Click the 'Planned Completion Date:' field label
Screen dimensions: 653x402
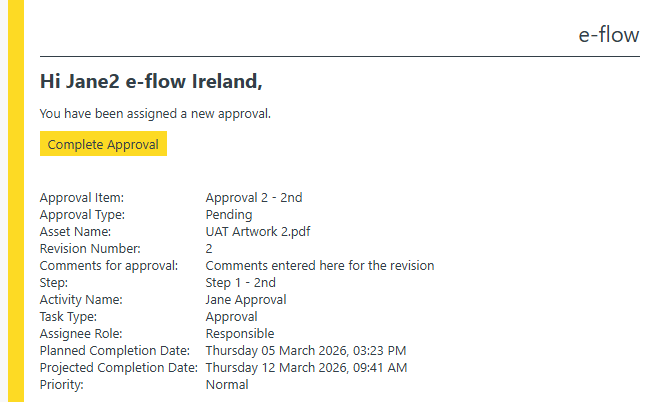tap(114, 351)
